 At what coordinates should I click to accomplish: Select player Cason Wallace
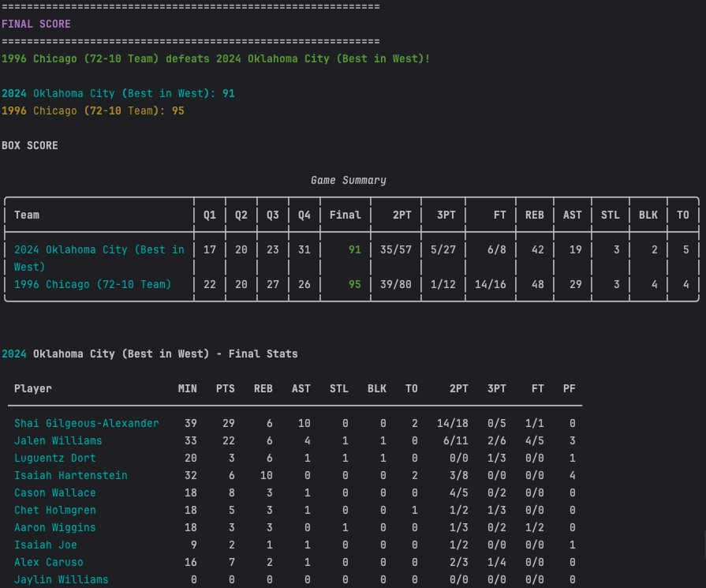click(55, 493)
